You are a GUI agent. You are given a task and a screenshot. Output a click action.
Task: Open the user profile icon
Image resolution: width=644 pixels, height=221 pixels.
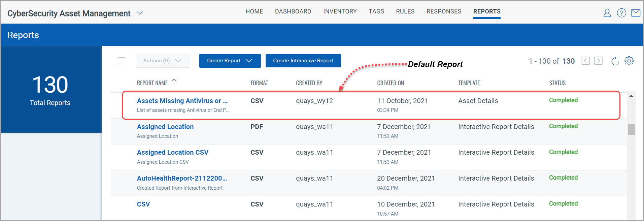point(607,13)
